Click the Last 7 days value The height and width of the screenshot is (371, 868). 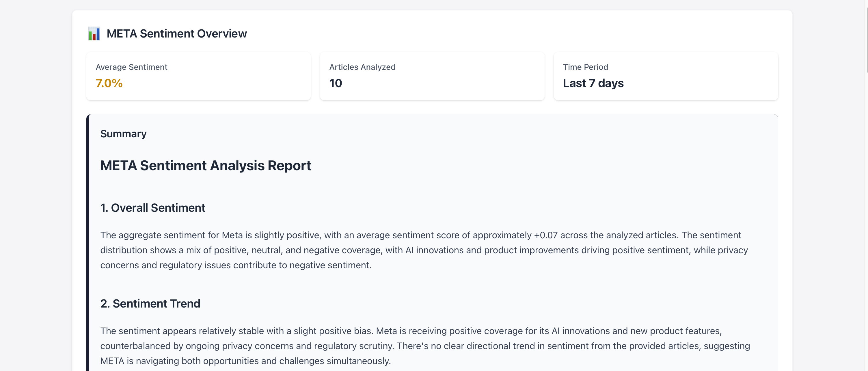(593, 83)
